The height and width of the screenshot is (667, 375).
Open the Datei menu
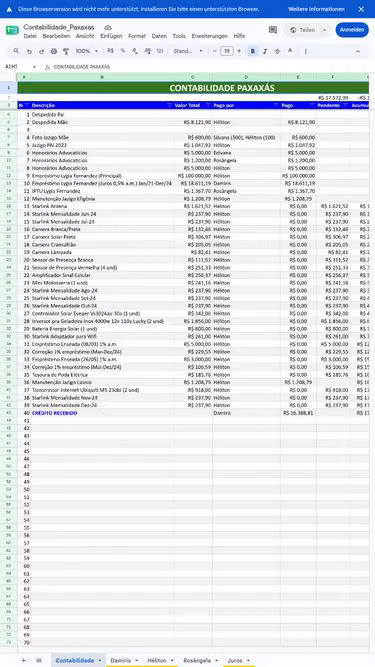point(30,36)
